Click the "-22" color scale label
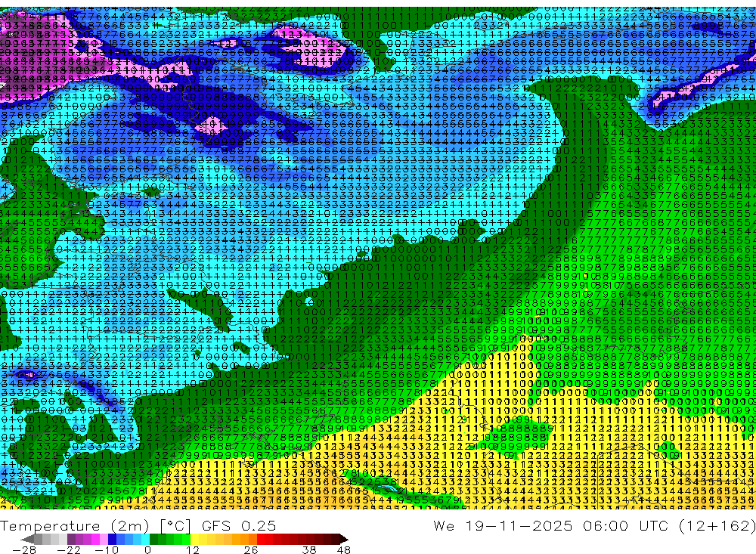 [x=69, y=550]
